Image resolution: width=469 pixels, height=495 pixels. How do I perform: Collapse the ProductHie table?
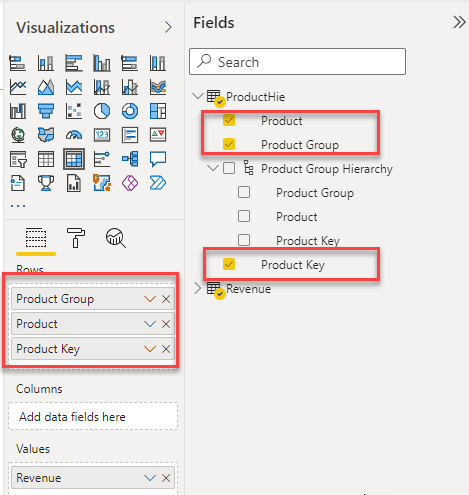coord(198,97)
